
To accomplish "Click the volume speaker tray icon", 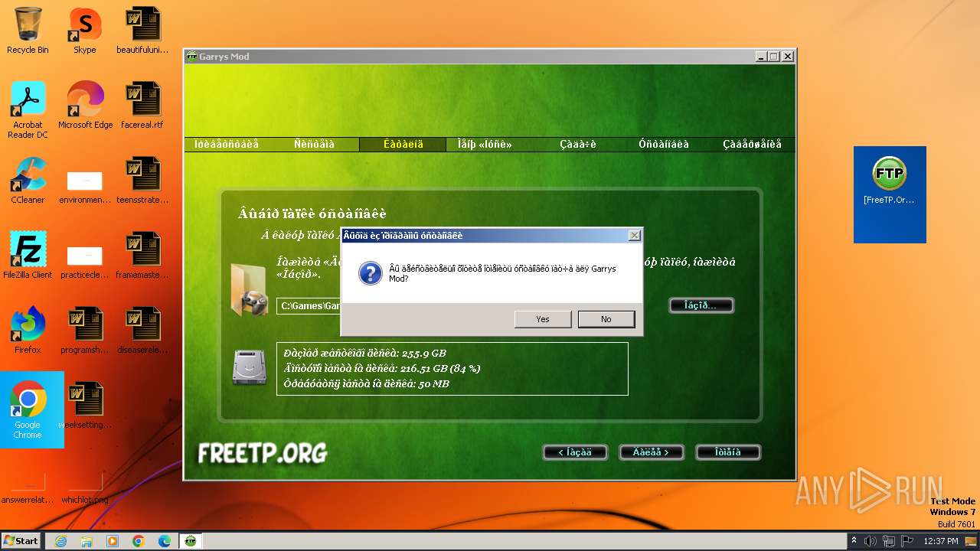I will click(871, 541).
